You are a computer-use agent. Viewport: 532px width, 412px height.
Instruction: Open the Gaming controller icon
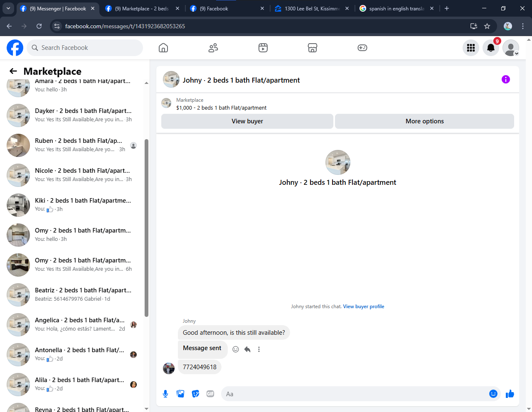point(362,48)
